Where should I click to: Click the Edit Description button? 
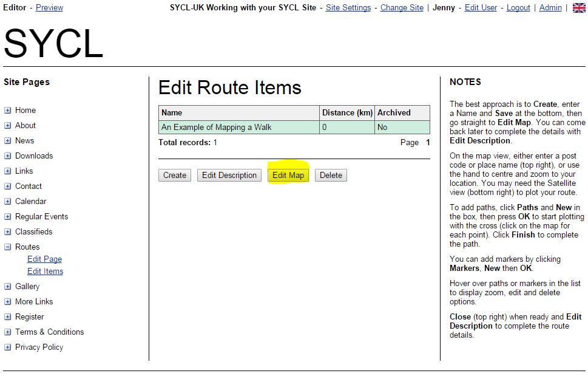point(229,175)
